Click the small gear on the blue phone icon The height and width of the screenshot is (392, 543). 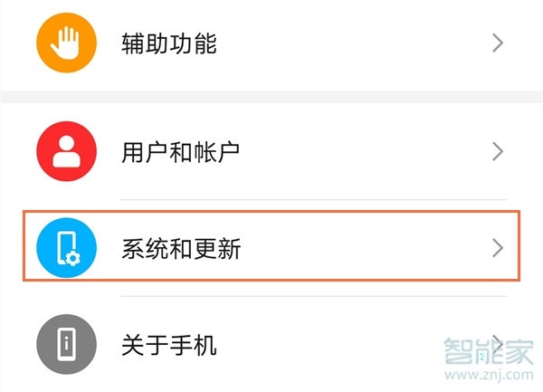coord(75,258)
